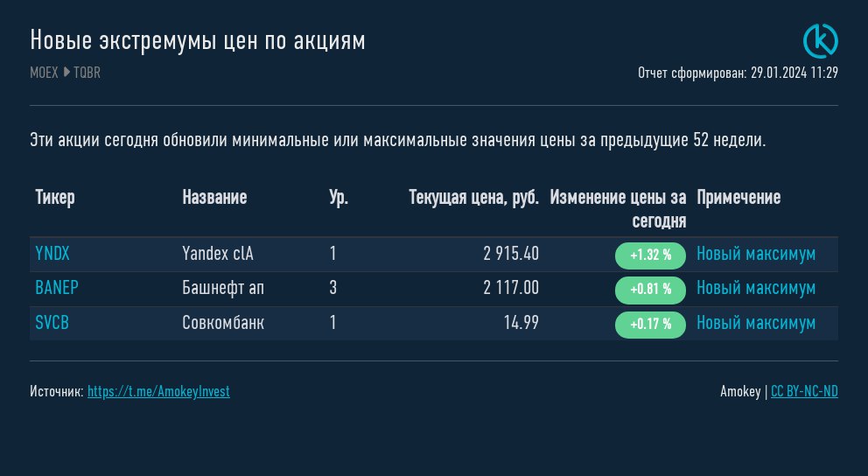This screenshot has height=476, width=868.
Task: Click the MOEX breadcrumb text
Action: (x=44, y=73)
